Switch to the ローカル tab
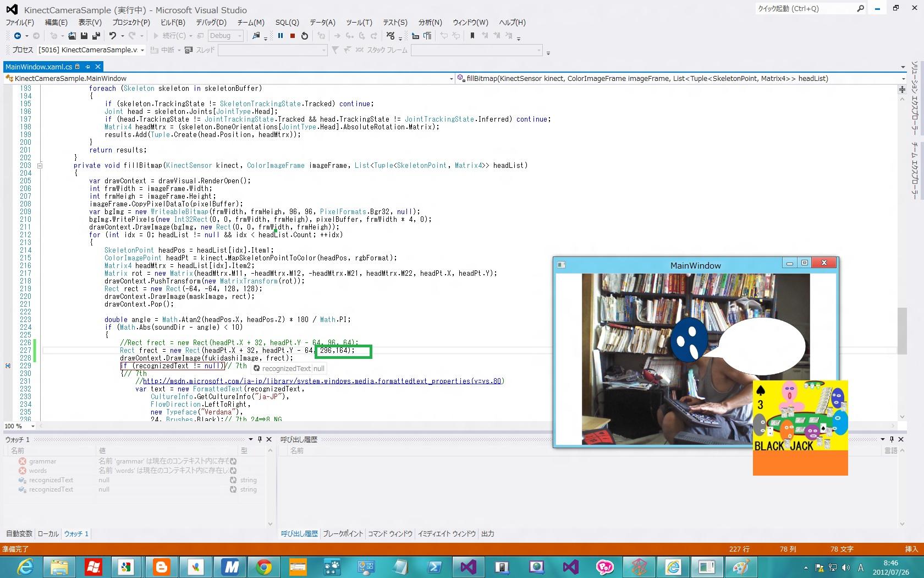Screen dimensions: 924x578 (48, 533)
